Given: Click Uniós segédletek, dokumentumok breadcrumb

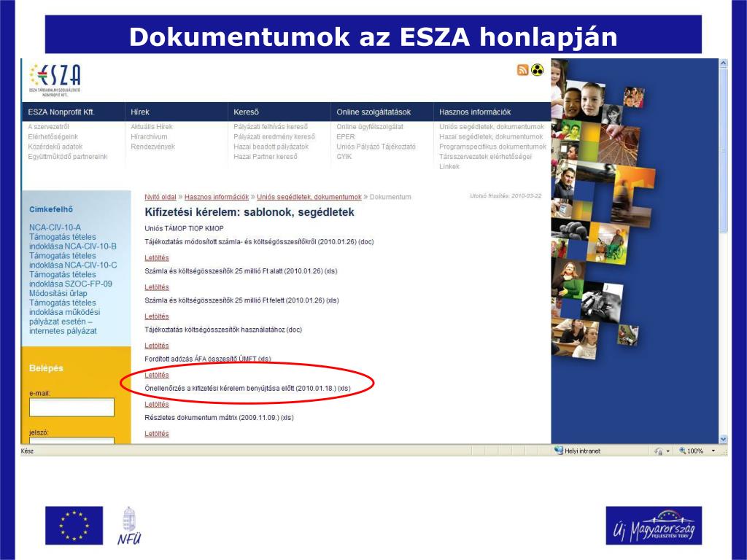Looking at the screenshot, I should click(x=309, y=197).
